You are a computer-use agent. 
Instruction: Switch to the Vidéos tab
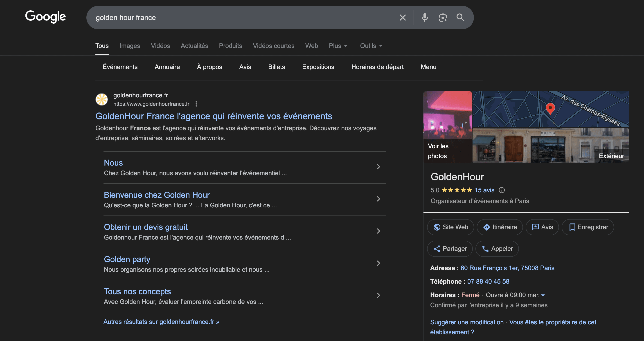click(160, 46)
